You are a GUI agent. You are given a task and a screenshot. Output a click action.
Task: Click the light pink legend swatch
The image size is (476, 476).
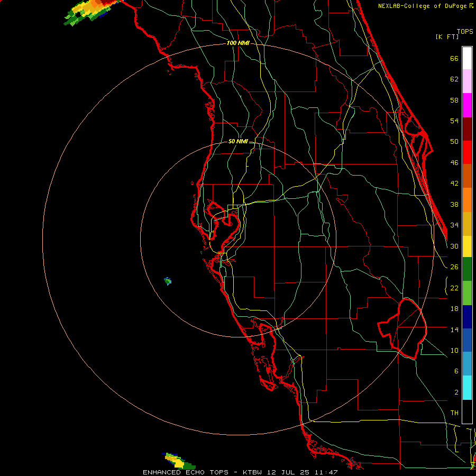(x=467, y=81)
